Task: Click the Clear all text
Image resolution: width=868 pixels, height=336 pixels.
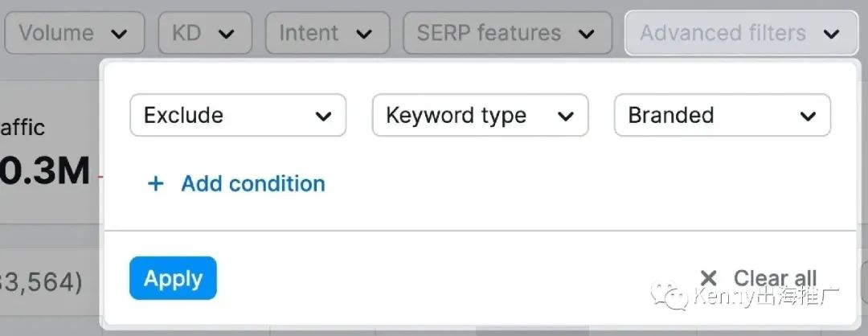Action: click(x=775, y=278)
